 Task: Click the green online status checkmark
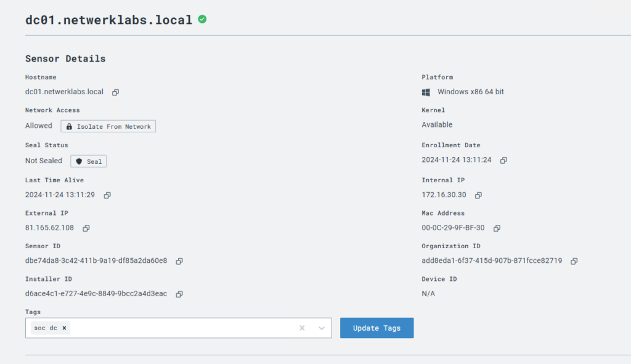point(202,19)
